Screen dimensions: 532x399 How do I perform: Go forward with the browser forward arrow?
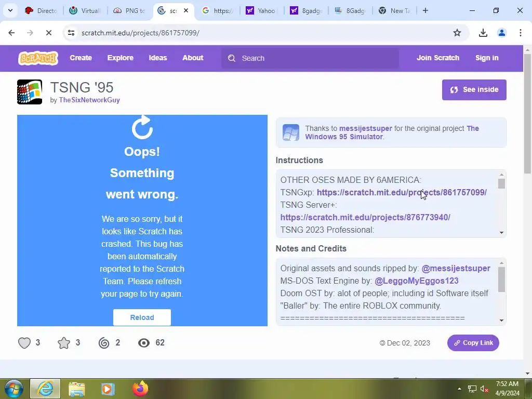point(30,33)
